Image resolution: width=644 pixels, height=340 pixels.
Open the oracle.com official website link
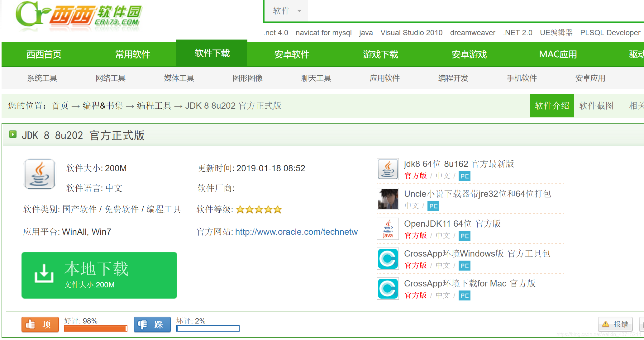(x=296, y=232)
